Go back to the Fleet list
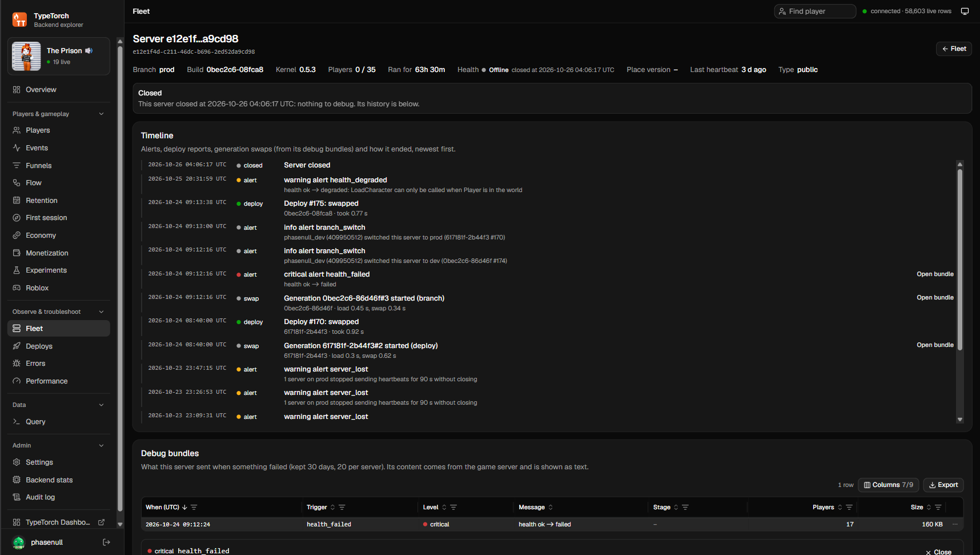The height and width of the screenshot is (555, 980). point(954,49)
